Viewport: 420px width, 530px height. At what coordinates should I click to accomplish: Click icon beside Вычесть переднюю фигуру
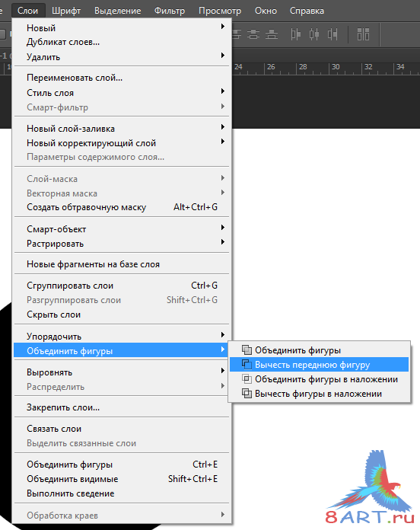[247, 364]
